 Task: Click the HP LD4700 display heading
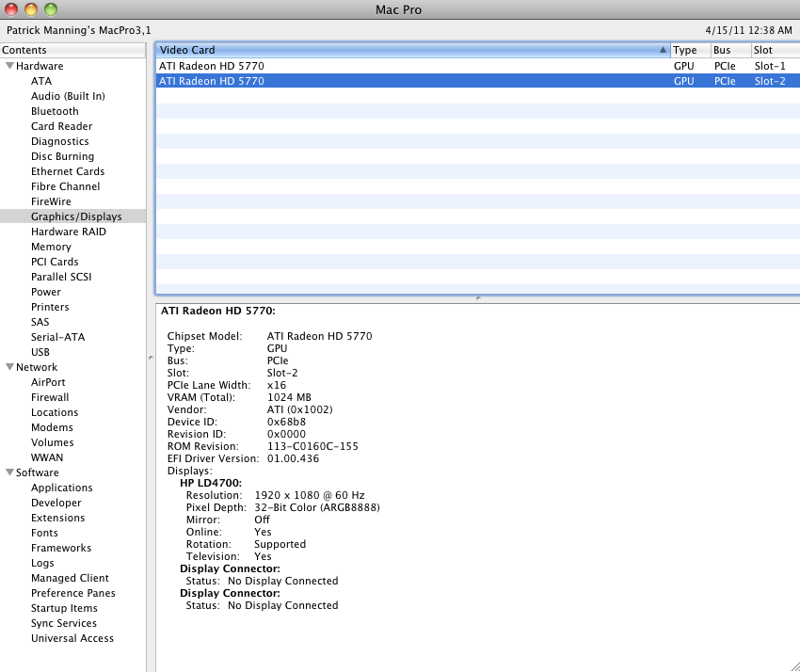coord(211,483)
